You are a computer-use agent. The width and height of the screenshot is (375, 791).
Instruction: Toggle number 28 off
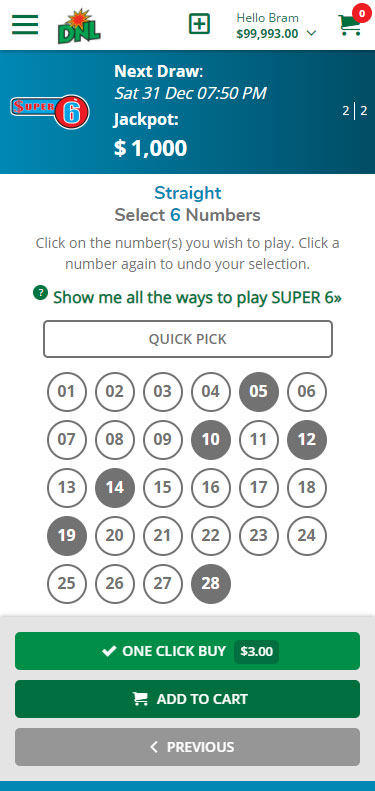[x=211, y=584]
